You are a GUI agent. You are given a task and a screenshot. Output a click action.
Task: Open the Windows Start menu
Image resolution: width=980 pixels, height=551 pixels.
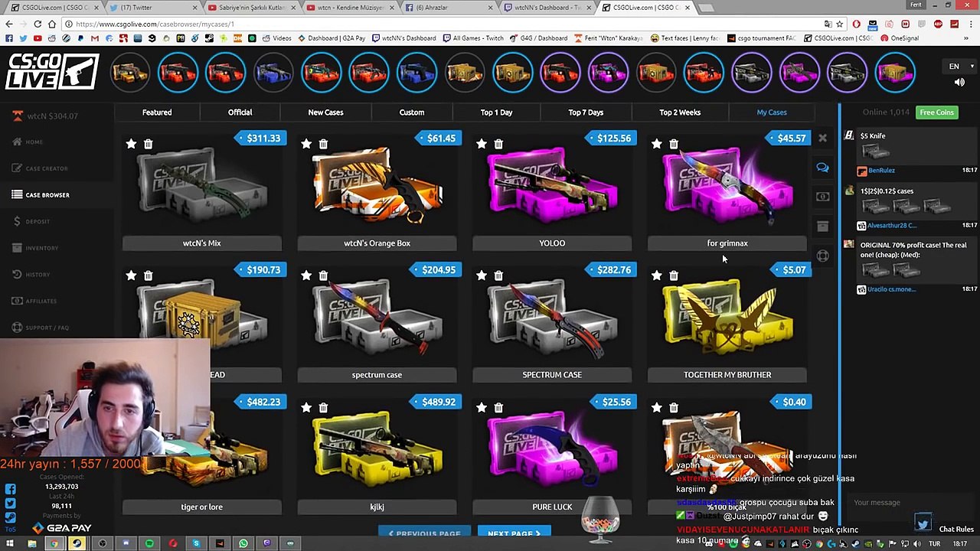tap(9, 543)
